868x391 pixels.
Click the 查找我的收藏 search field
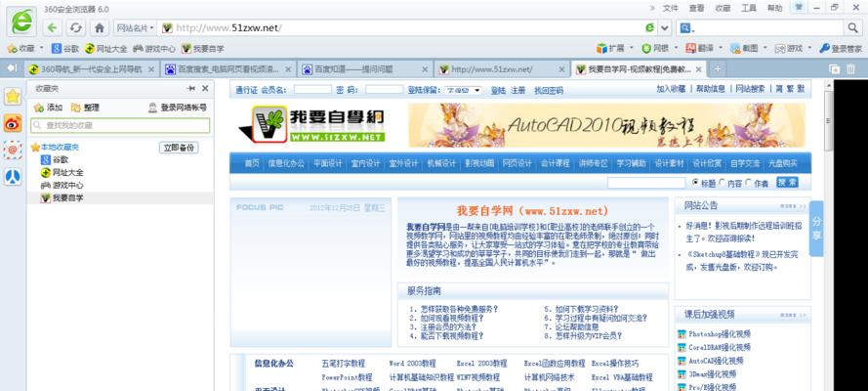120,126
